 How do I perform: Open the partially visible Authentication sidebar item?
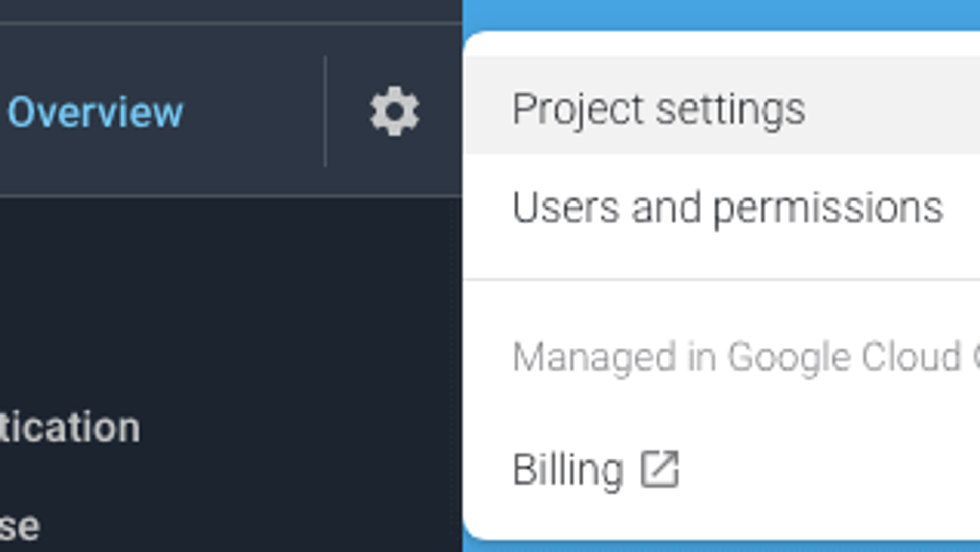point(69,427)
